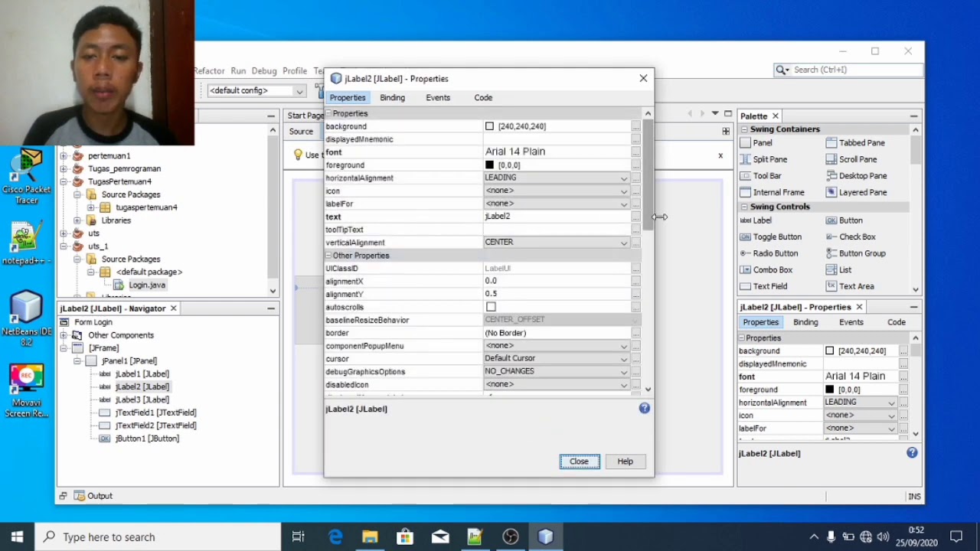
Task: Select Check Box component in Palette
Action: point(850,237)
